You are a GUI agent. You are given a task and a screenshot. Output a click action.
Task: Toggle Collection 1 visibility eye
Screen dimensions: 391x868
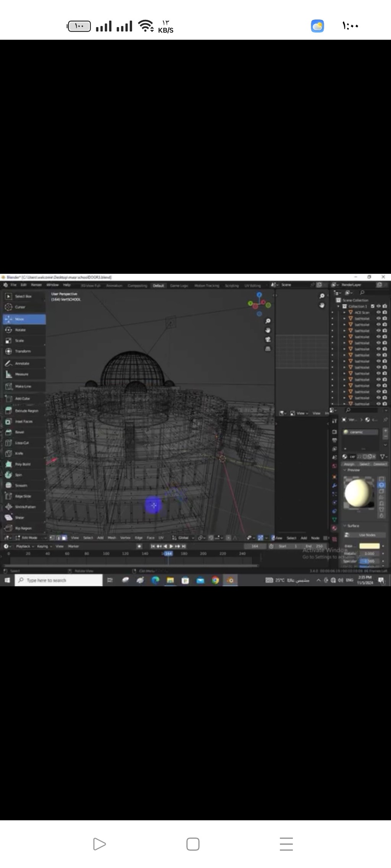pos(379,306)
